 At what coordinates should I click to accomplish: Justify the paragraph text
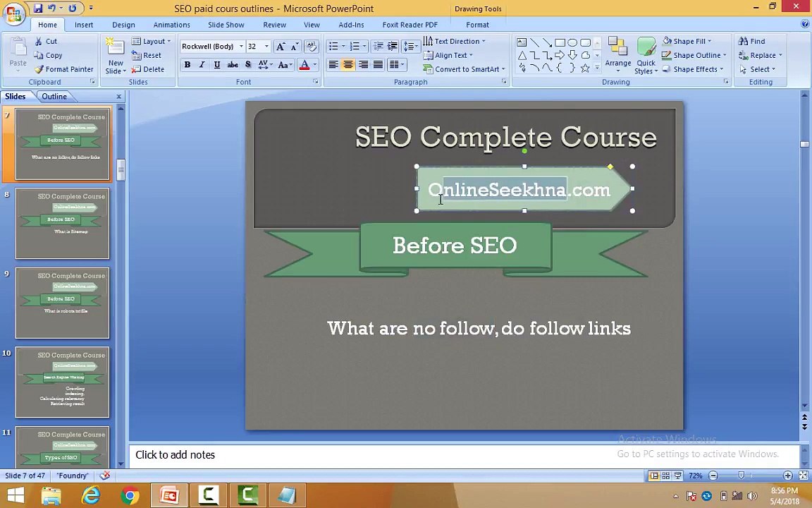378,65
